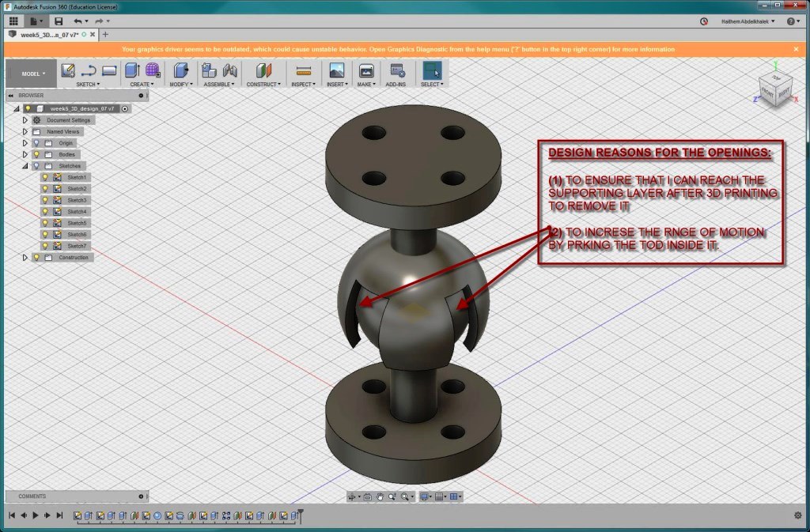Click the ViewCube orientation cube

coord(775,90)
